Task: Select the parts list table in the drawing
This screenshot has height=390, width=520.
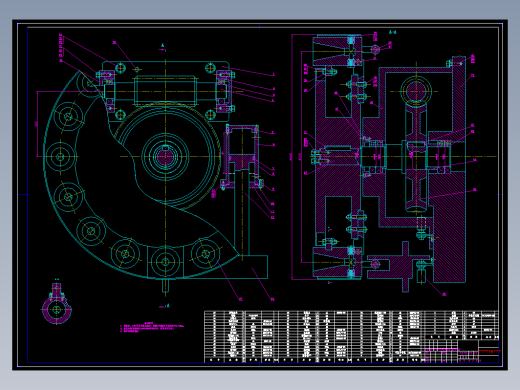Action: [x=351, y=337]
